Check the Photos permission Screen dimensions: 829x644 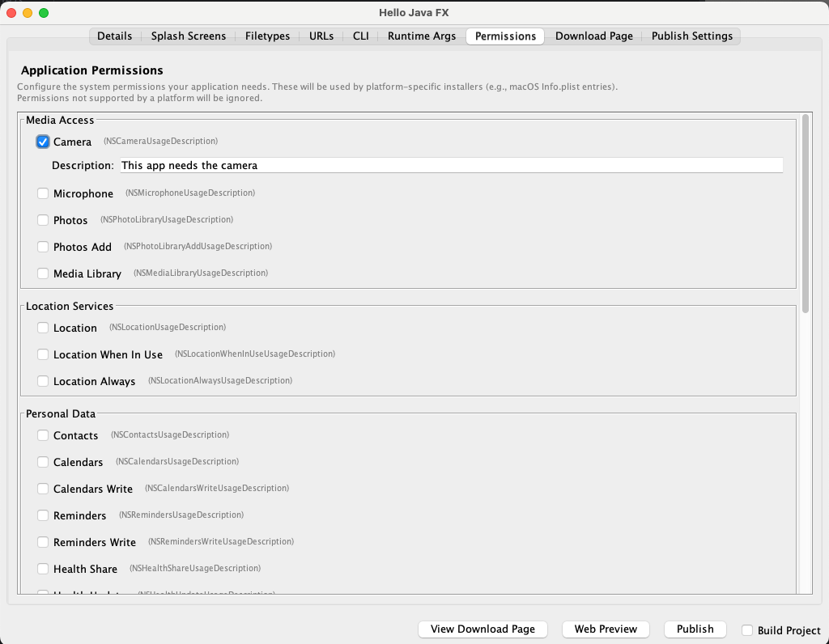(x=43, y=220)
